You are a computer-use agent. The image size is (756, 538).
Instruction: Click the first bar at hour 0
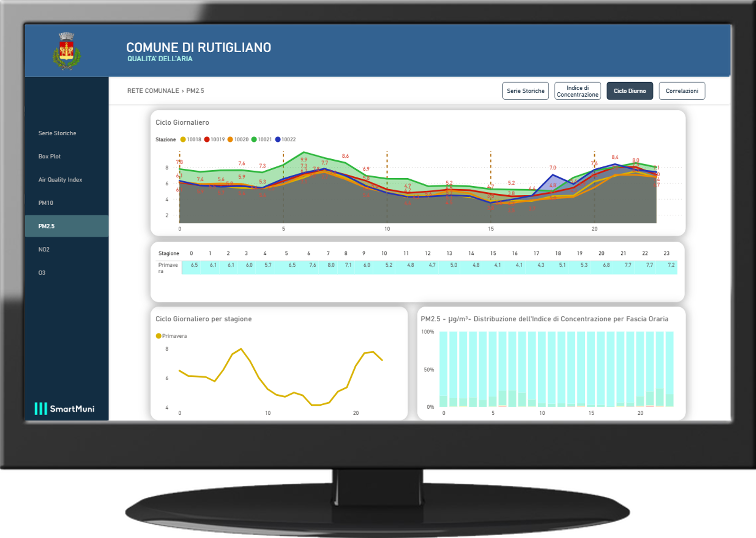[x=443, y=369]
